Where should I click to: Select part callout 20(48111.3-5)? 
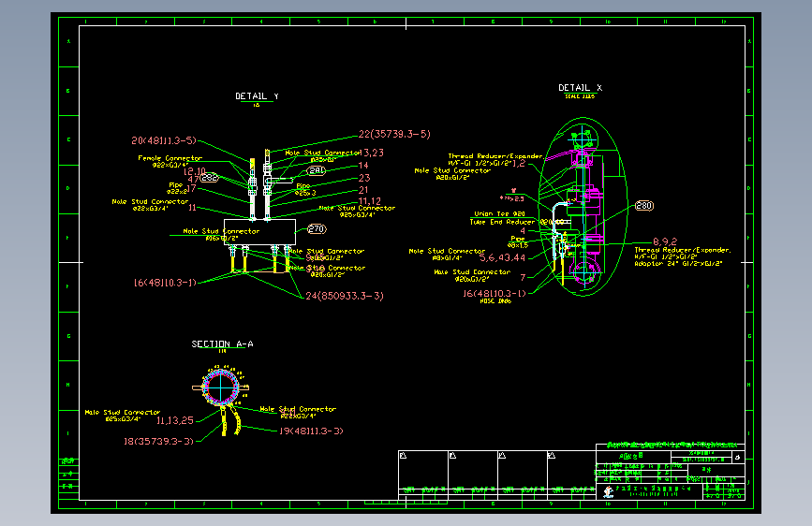tap(164, 140)
